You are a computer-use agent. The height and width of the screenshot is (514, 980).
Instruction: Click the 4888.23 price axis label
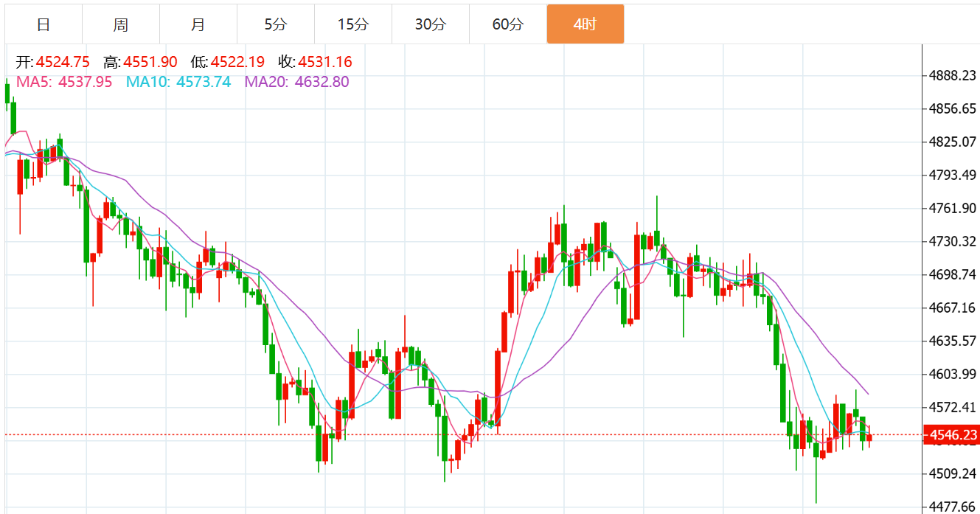click(953, 76)
